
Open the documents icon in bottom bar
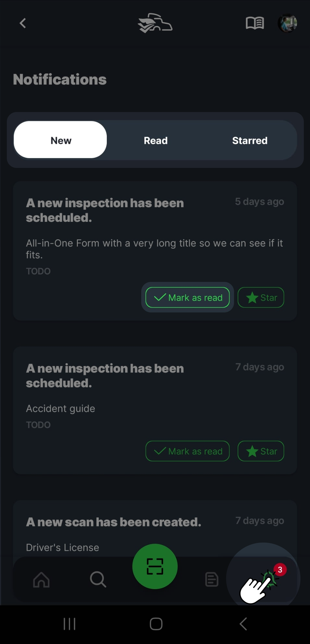click(212, 579)
